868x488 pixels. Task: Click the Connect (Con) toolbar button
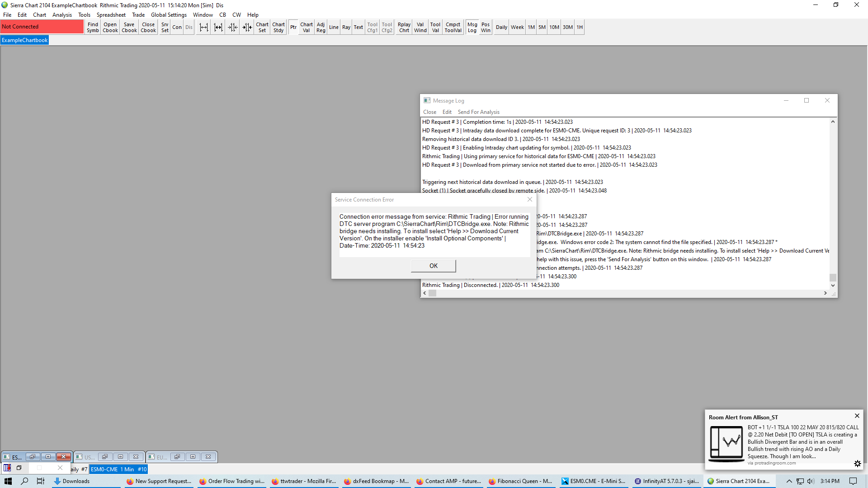(x=177, y=27)
